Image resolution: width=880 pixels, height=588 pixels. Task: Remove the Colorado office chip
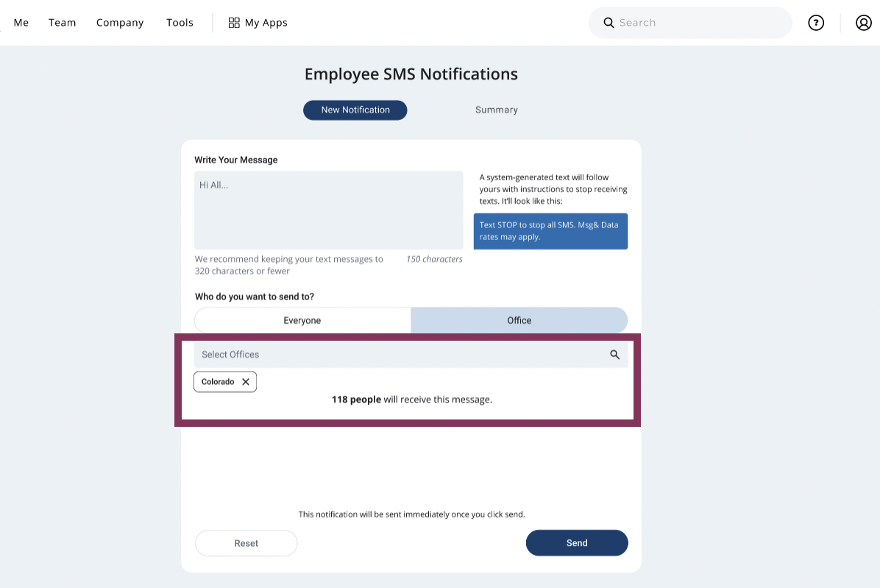tap(245, 381)
